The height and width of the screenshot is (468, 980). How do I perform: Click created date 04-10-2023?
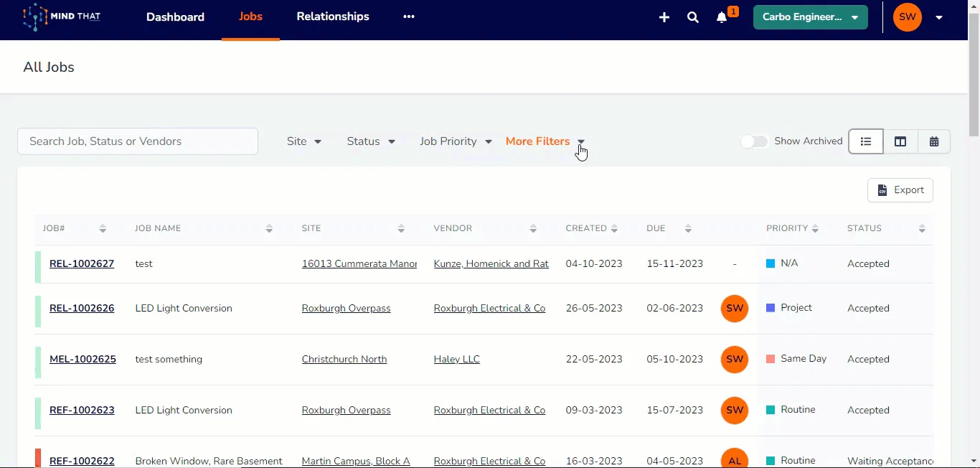tap(594, 264)
